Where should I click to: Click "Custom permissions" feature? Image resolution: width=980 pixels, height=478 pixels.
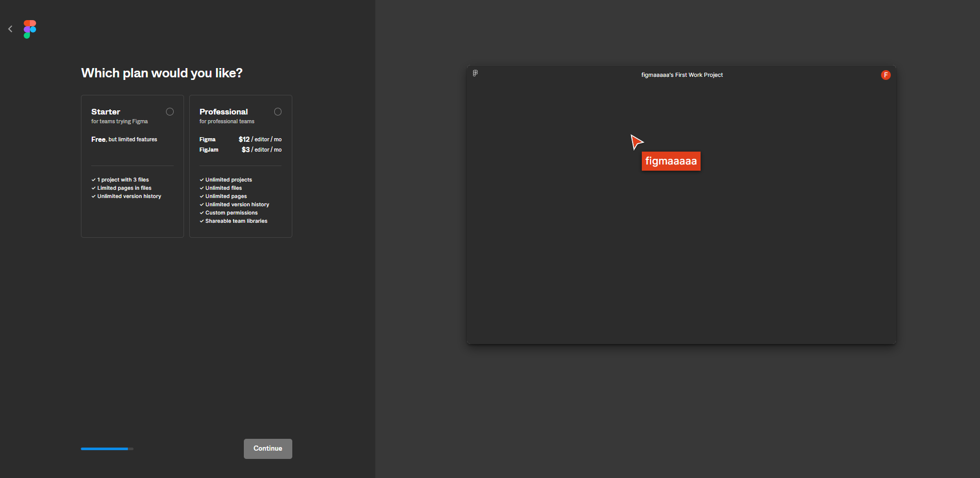[x=231, y=213]
